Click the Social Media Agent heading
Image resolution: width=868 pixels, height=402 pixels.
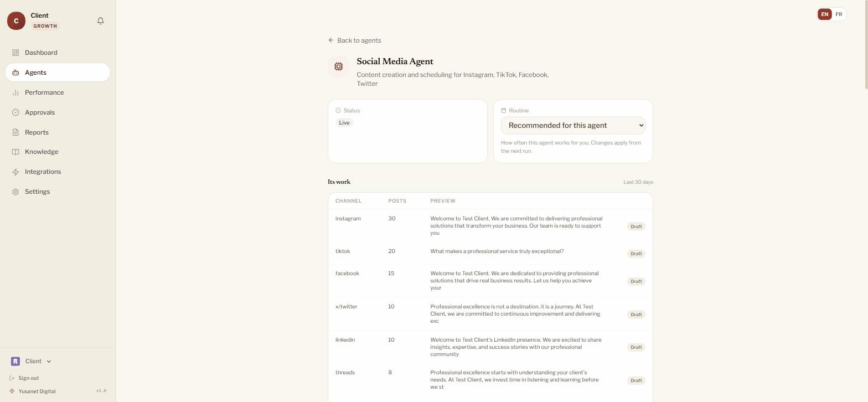395,61
